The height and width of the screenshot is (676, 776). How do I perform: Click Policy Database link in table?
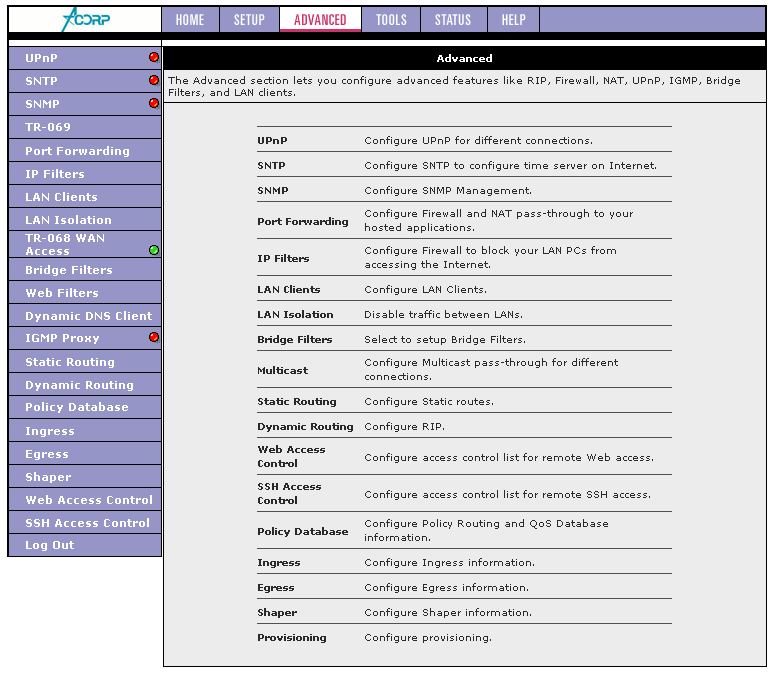(303, 531)
